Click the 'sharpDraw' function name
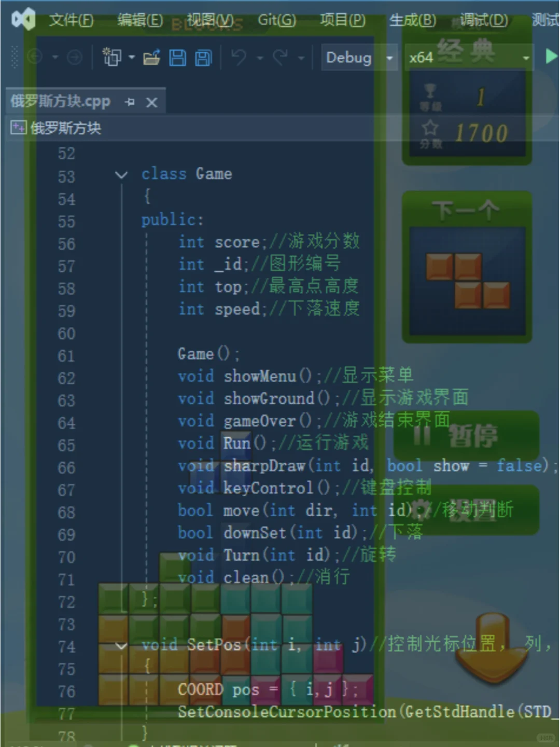 (x=264, y=466)
